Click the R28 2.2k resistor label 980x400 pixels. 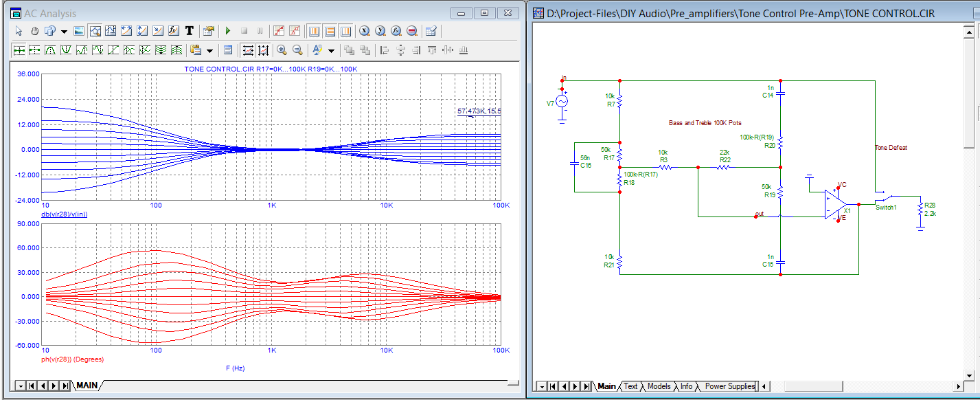[930, 210]
